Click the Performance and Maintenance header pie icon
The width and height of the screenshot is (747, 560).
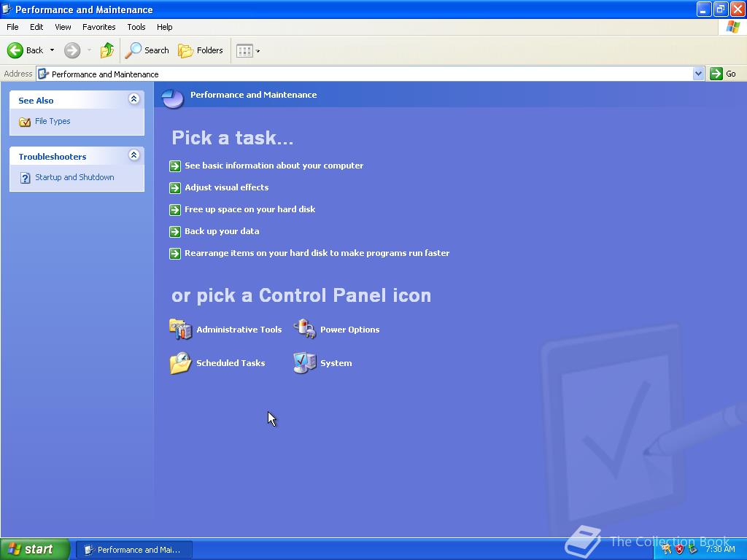click(172, 98)
